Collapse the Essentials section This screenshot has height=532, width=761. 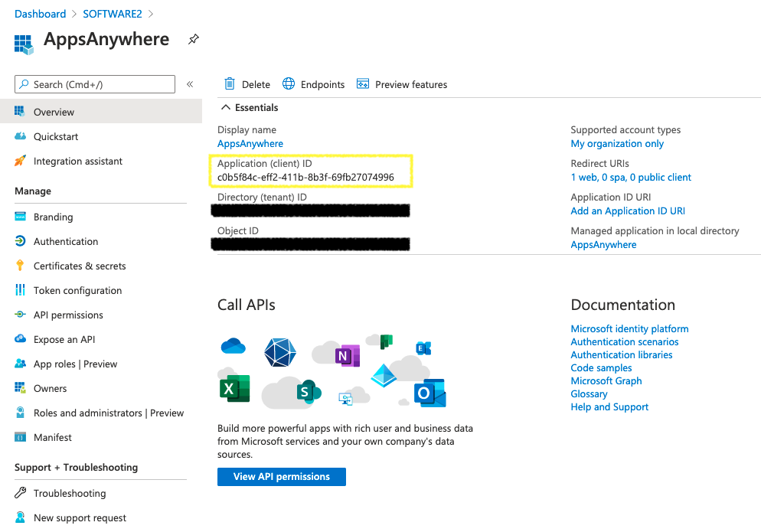click(x=226, y=108)
